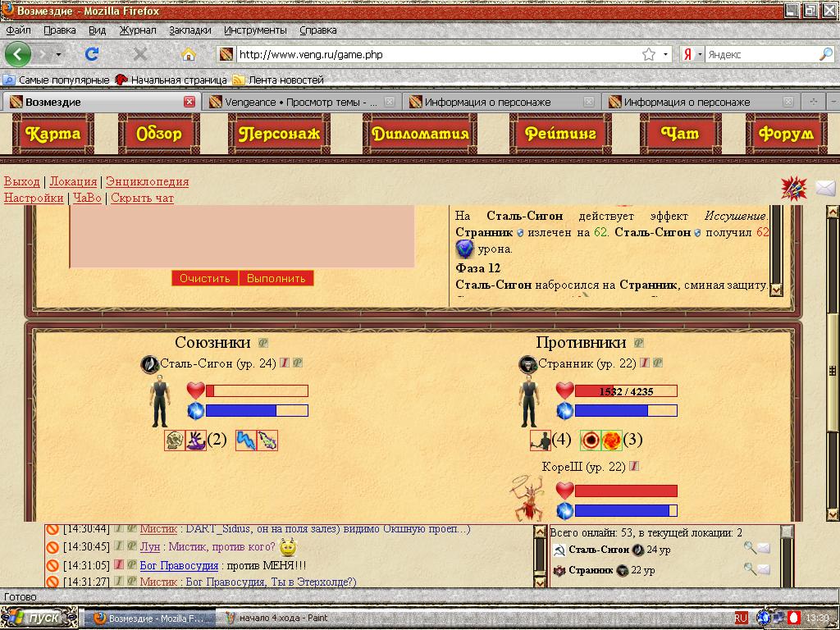The height and width of the screenshot is (630, 840).
Task: Click the pink action queue area
Action: tap(242, 236)
